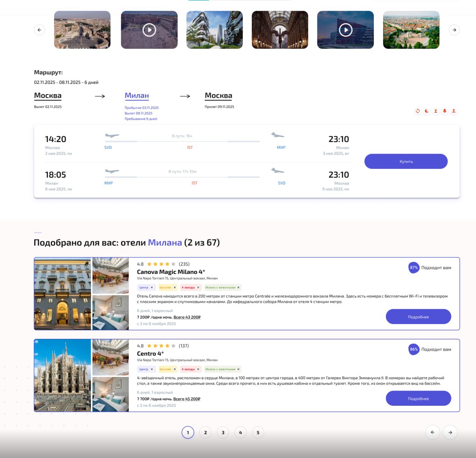
Task: Open Milan Cathedral photo of Centro 4*
Action: [x=62, y=375]
